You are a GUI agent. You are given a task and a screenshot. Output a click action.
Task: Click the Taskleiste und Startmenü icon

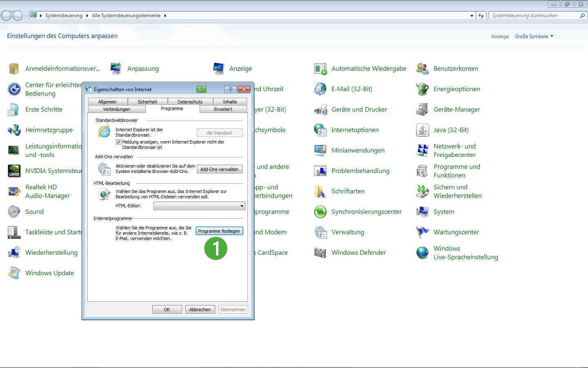click(14, 232)
